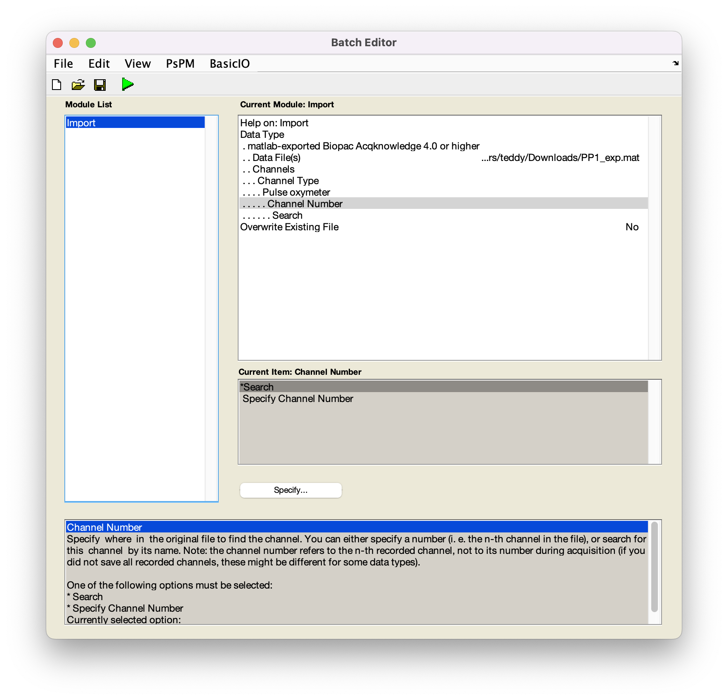Image resolution: width=728 pixels, height=700 pixels.
Task: Open the Edit menu
Action: (98, 63)
